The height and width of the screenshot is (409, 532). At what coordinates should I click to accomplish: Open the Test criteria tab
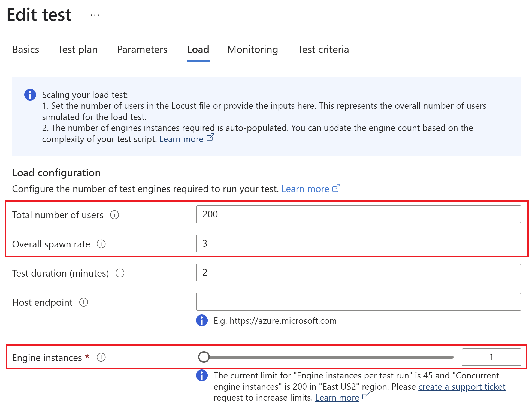click(x=323, y=50)
